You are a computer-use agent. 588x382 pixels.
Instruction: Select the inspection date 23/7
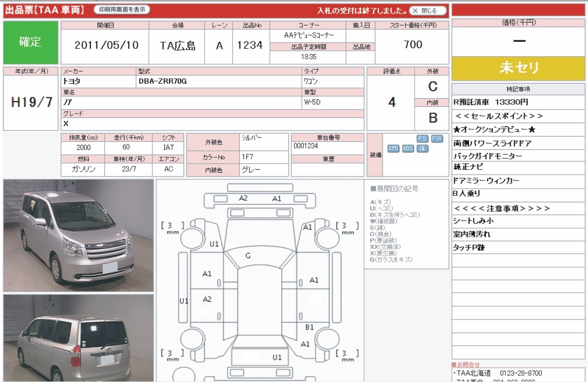[129, 169]
